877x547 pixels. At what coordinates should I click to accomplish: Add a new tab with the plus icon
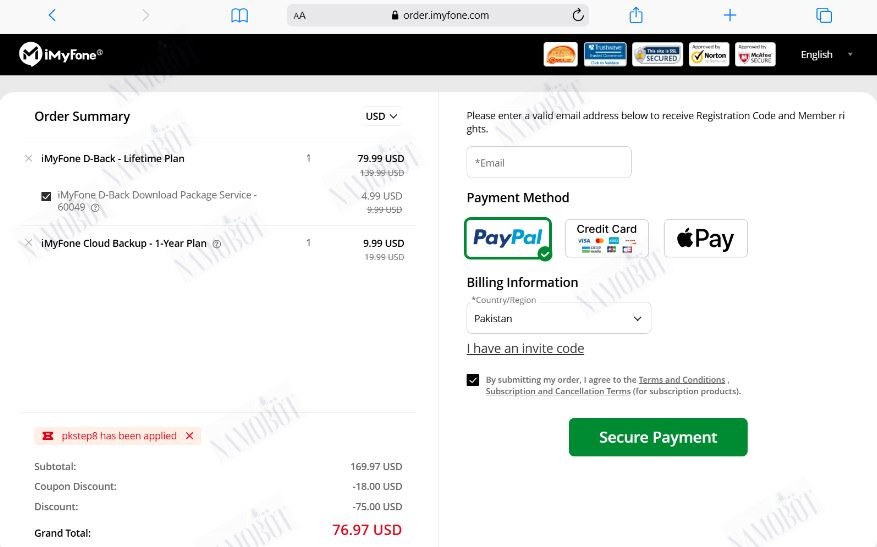[x=730, y=15]
